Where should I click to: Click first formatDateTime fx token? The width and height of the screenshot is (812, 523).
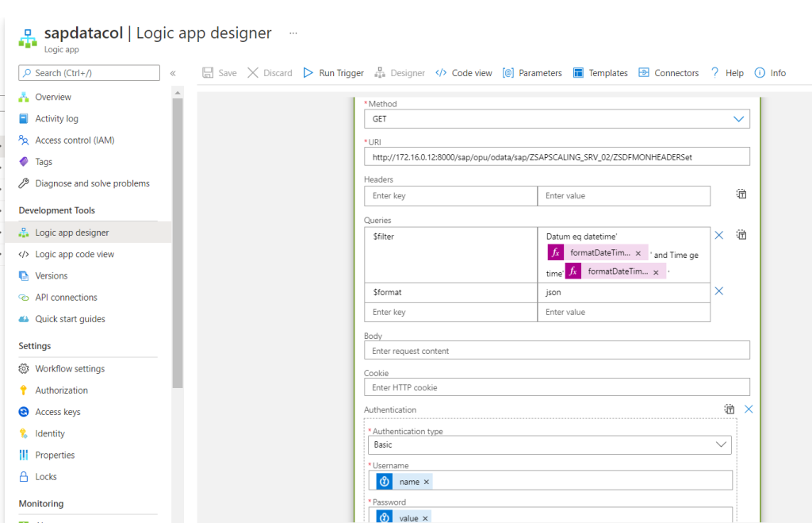click(x=597, y=253)
